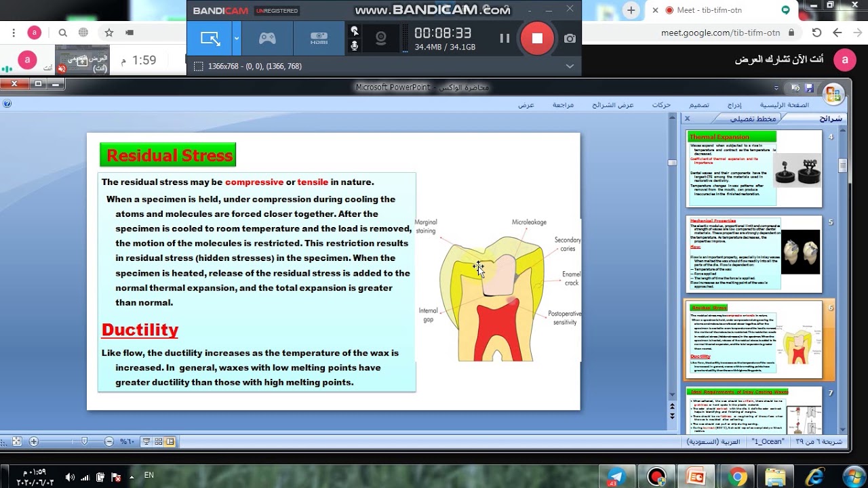Viewport: 868px width, 488px height.
Task: Toggle Bandicam mouse cursor effect icon
Action: tap(354, 31)
